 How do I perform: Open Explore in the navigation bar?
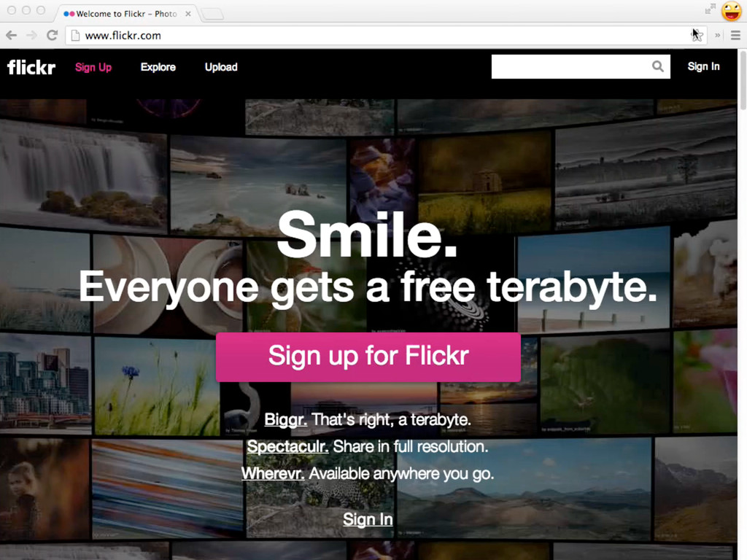158,67
